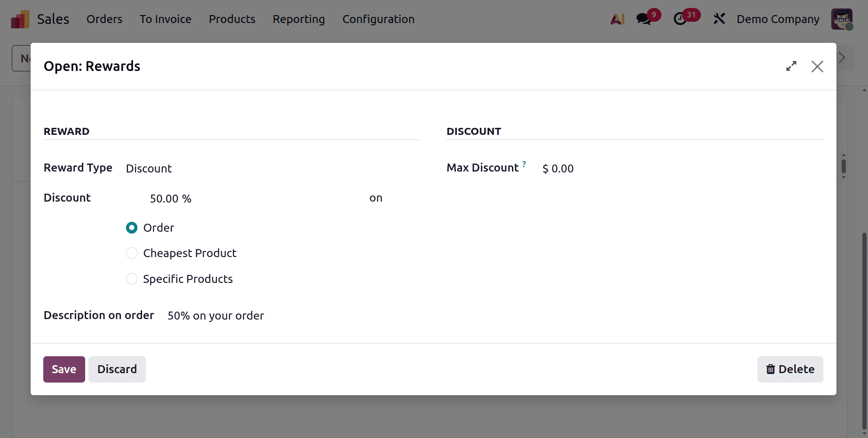Select the Cheapest Product option

point(132,253)
